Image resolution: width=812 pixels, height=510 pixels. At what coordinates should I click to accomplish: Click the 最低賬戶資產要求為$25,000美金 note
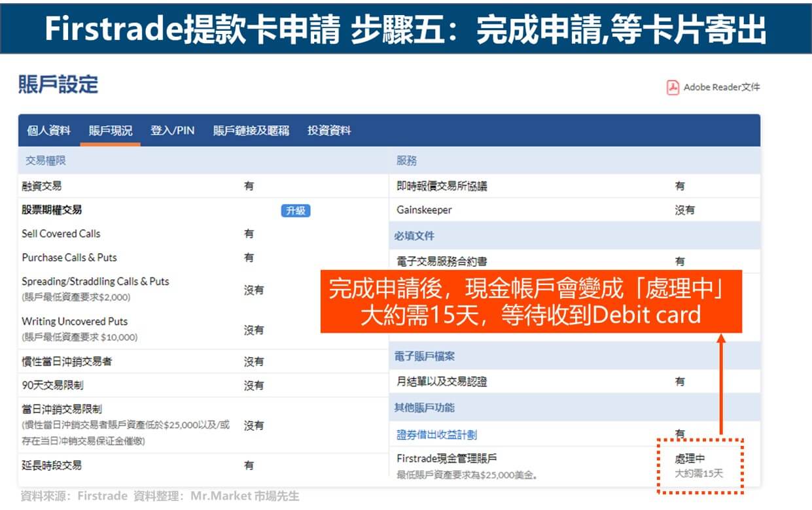pos(467,475)
